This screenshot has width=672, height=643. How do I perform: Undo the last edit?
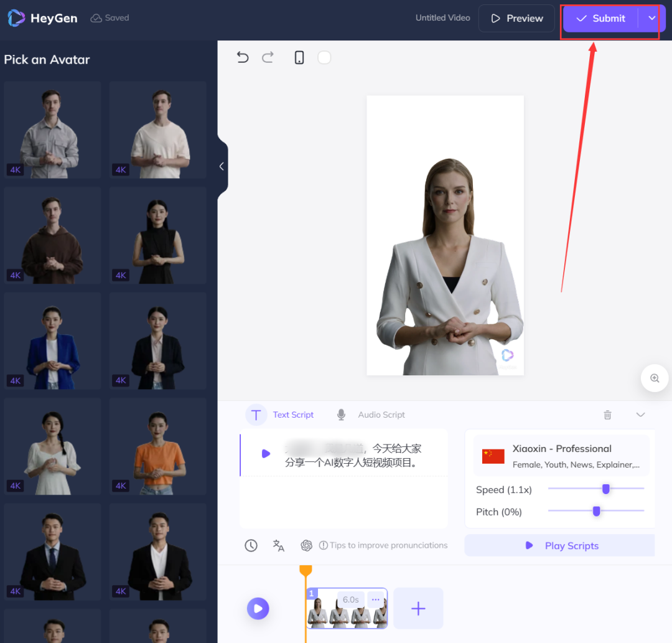[243, 57]
